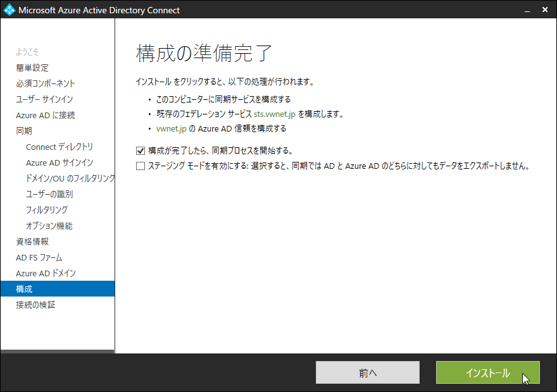The height and width of the screenshot is (392, 557).
Task: Click the インストール button
Action: 488,372
